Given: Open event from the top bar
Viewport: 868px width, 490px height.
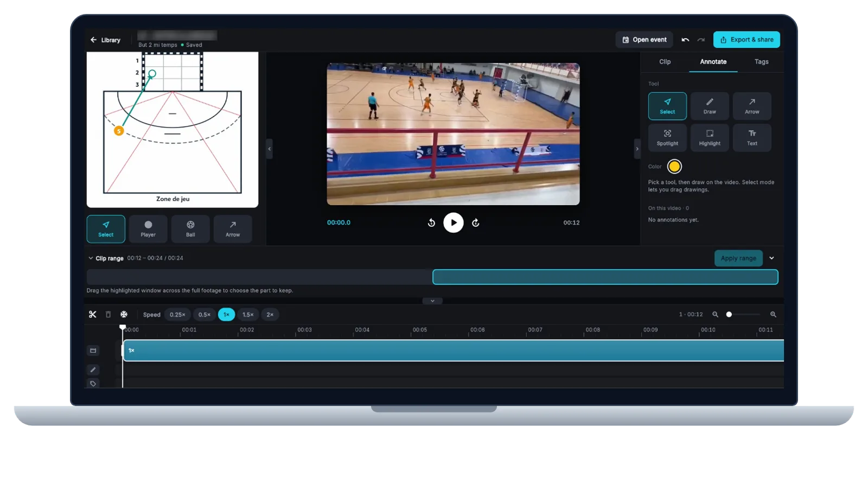Looking at the screenshot, I should tap(644, 40).
